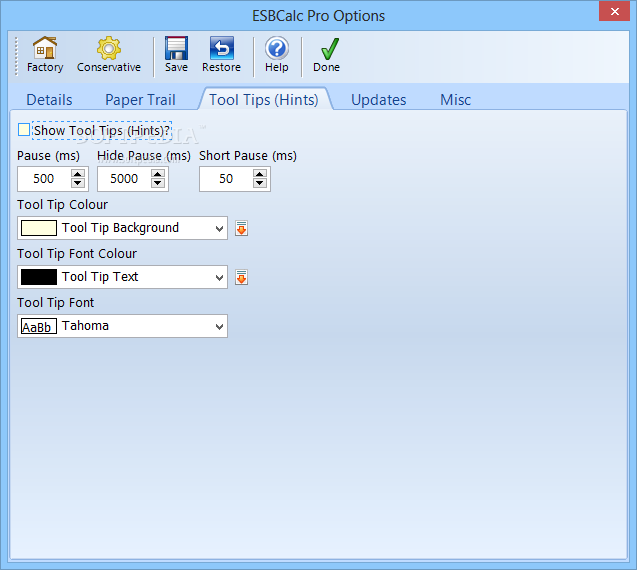
Task: Apply the Conservative gear preset
Action: [x=108, y=48]
